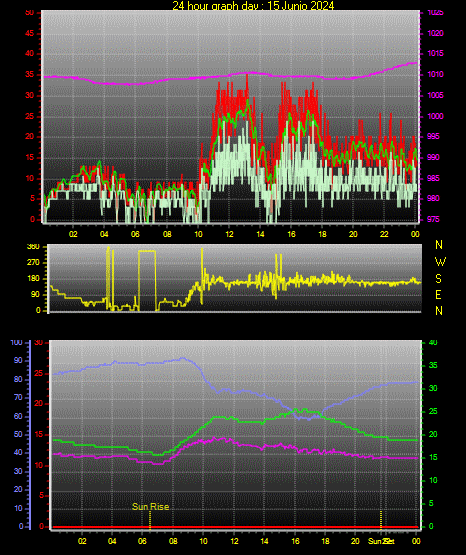Click the magenta '980' pressure axis label

[433, 198]
